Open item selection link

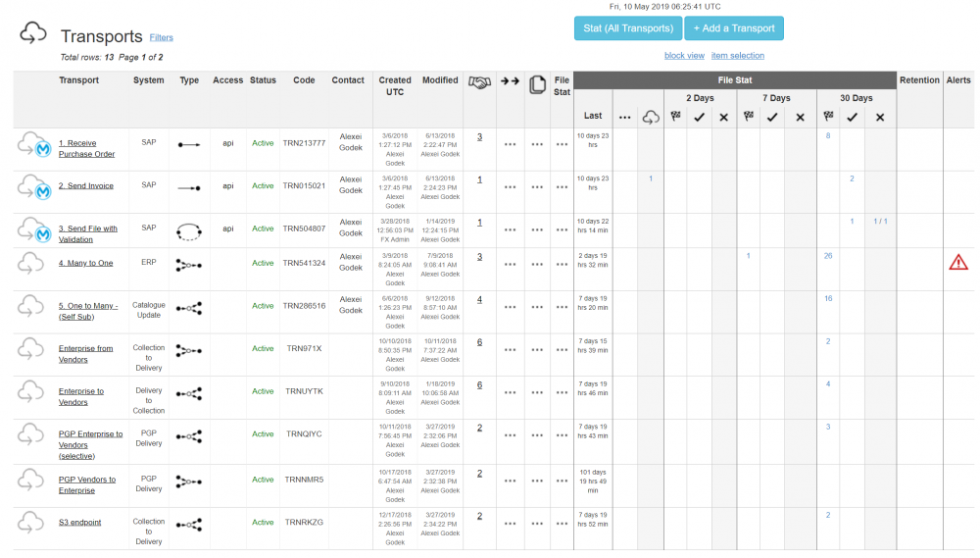pos(737,56)
